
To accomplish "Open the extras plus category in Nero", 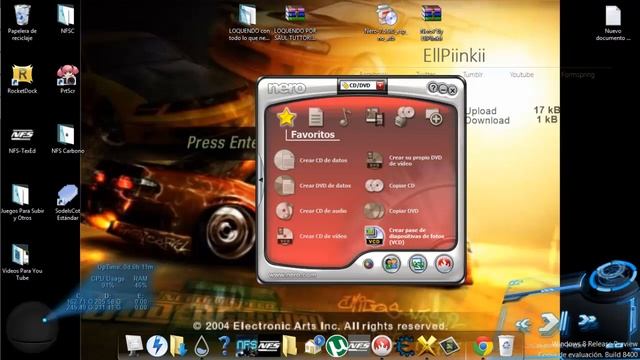I will coord(433,117).
